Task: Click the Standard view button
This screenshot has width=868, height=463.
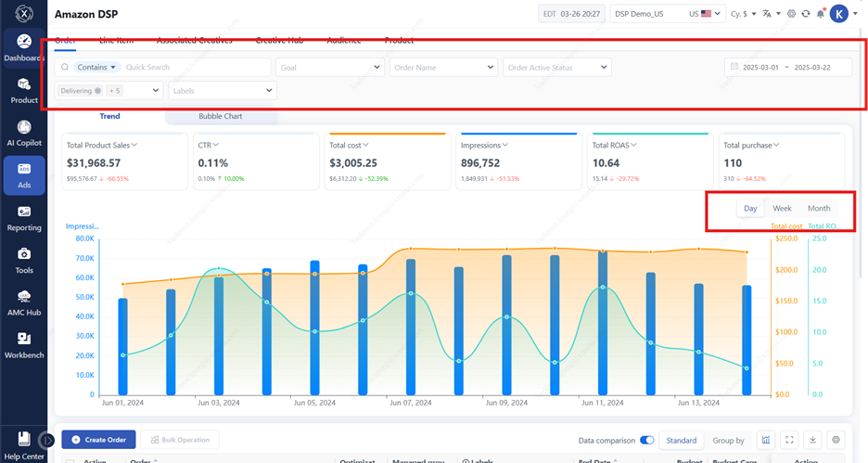Action: tap(681, 440)
